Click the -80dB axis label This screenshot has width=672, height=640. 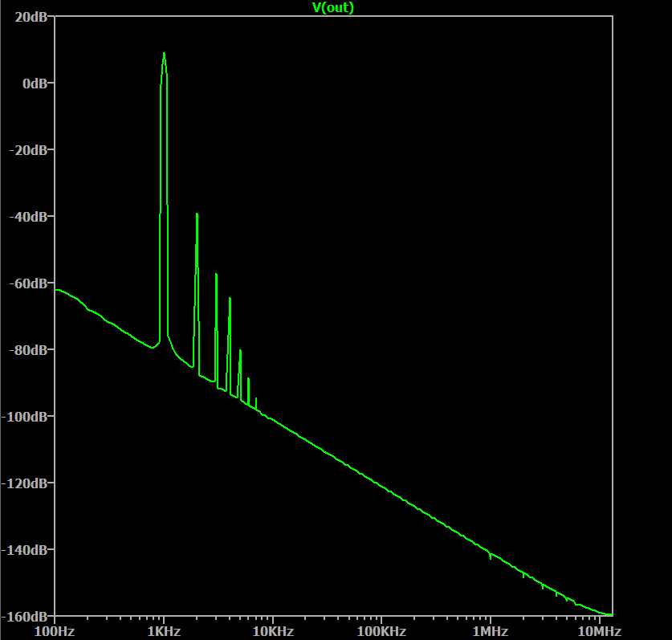coord(28,350)
